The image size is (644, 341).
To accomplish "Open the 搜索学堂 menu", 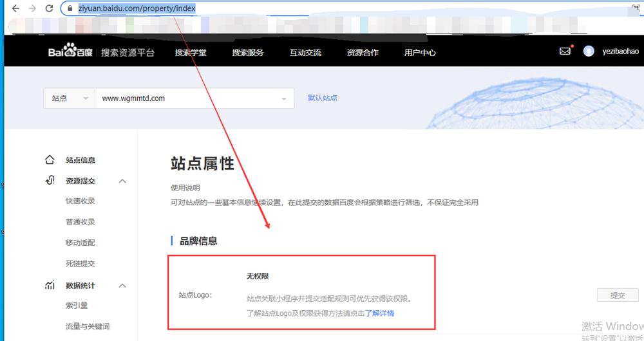I will click(x=191, y=52).
